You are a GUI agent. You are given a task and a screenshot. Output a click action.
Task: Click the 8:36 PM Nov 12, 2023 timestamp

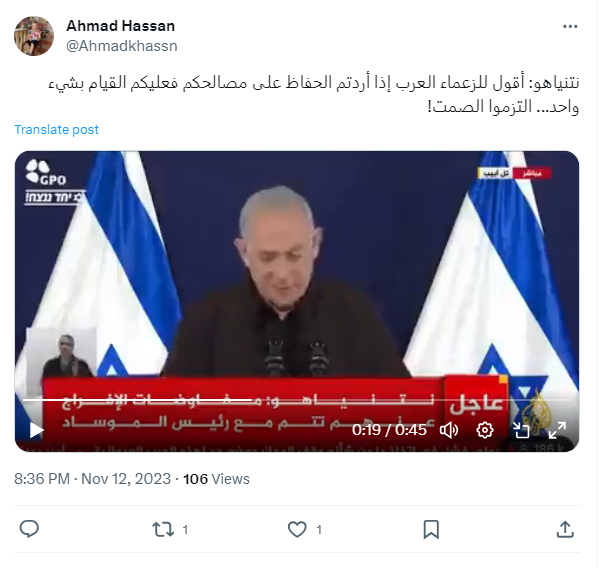coord(93,479)
